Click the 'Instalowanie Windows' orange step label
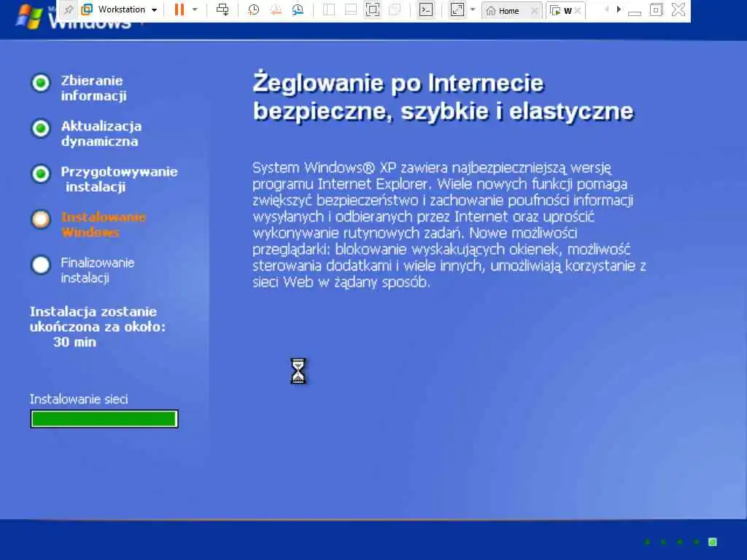Screen dimensions: 747x560 click(x=104, y=225)
